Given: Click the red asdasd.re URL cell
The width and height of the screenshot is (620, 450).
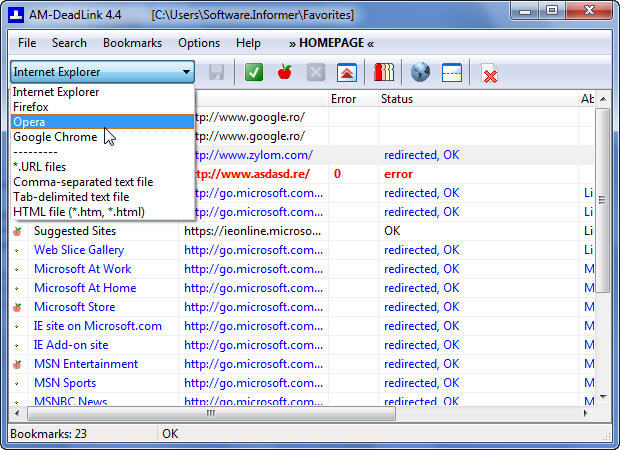Looking at the screenshot, I should (x=252, y=174).
